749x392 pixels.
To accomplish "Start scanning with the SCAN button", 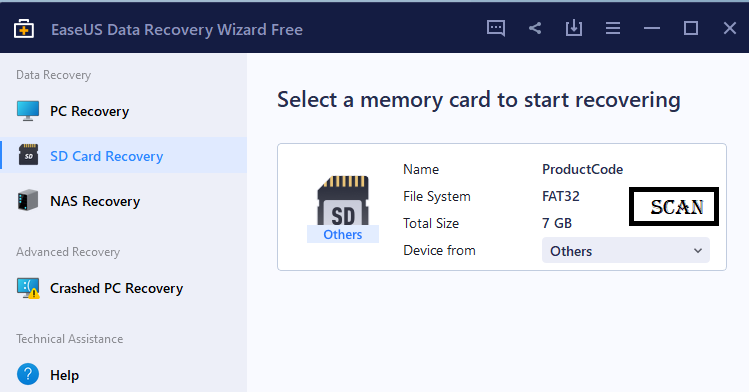I will [674, 207].
